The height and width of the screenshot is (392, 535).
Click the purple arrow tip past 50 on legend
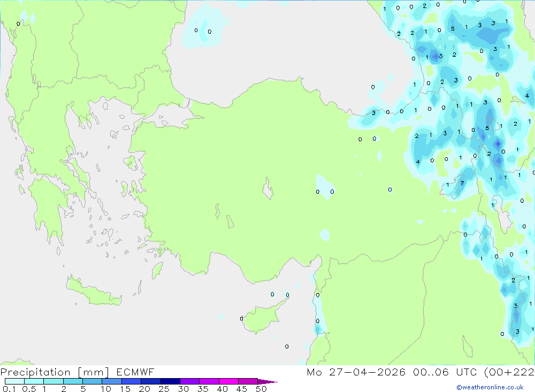coord(267,382)
